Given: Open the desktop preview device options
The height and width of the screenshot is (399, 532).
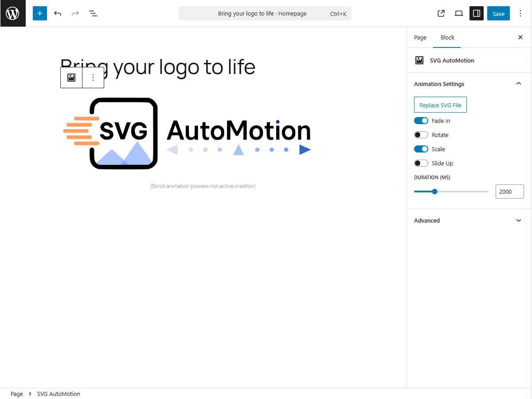Looking at the screenshot, I should [459, 13].
